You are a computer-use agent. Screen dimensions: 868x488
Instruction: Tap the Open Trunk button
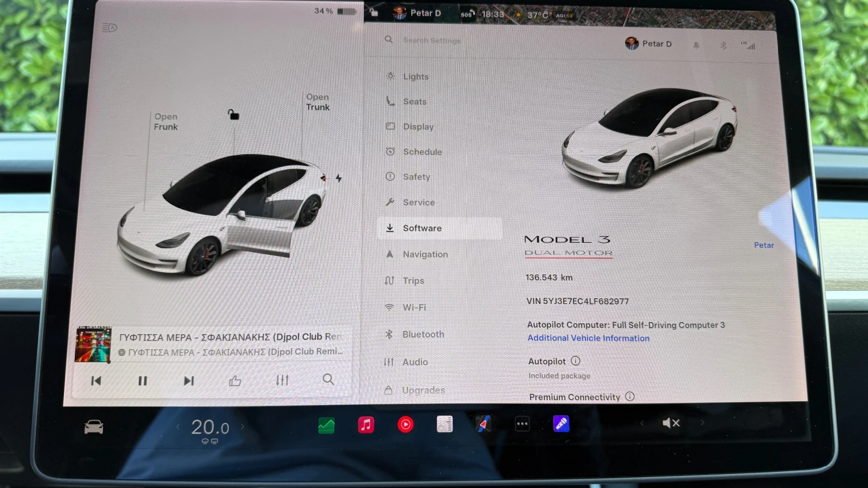(x=317, y=102)
